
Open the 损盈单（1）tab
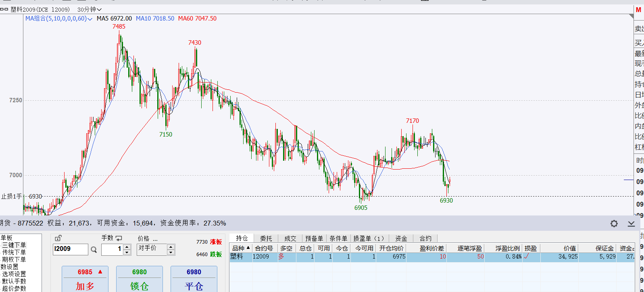[369, 238]
